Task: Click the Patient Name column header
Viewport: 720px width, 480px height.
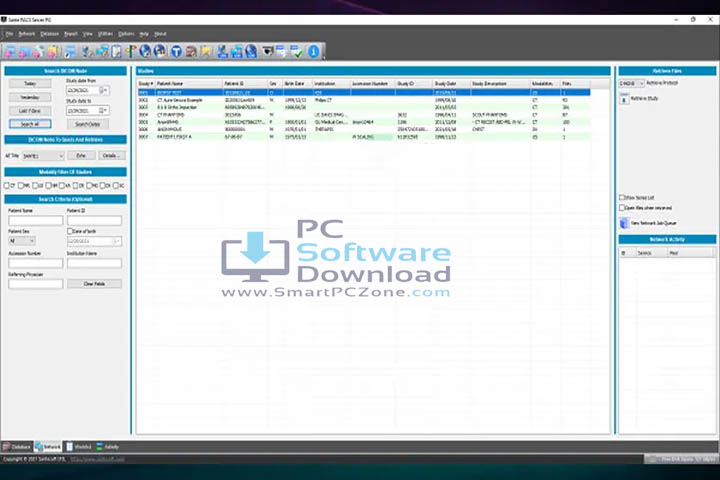Action: (x=189, y=84)
